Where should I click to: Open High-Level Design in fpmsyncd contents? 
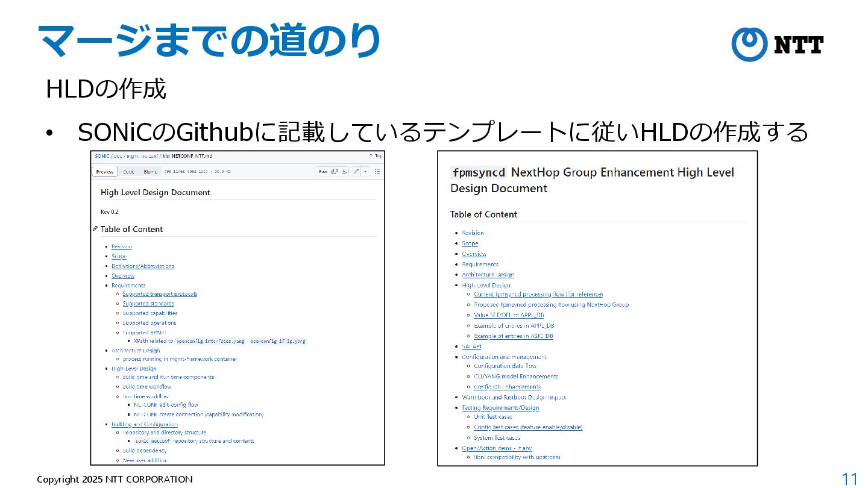(x=486, y=286)
